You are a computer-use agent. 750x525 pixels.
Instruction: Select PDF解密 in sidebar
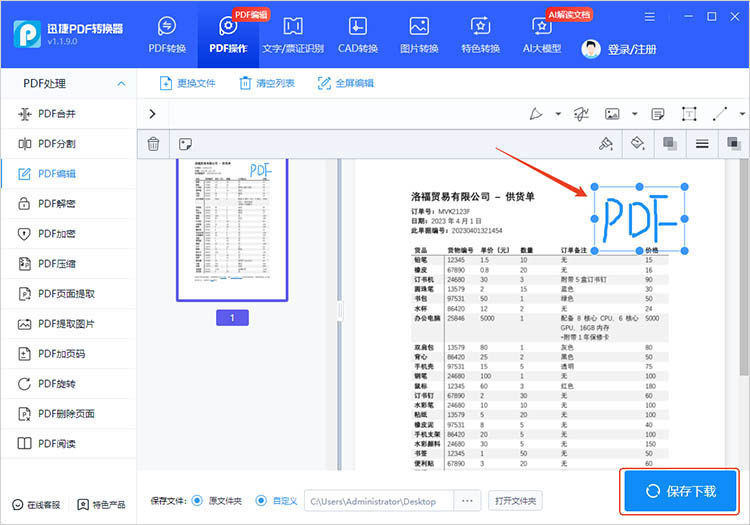tap(69, 204)
